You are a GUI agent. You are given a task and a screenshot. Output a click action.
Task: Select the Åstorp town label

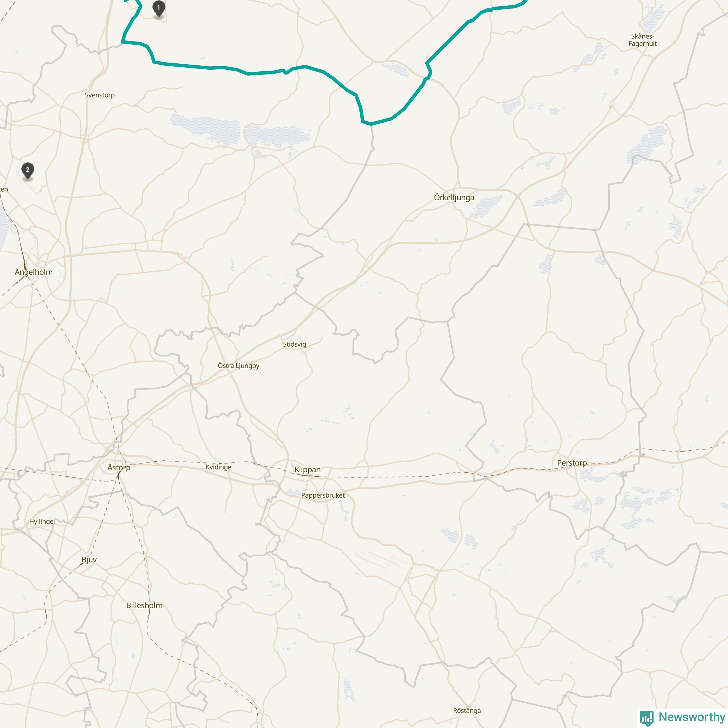coord(119,467)
